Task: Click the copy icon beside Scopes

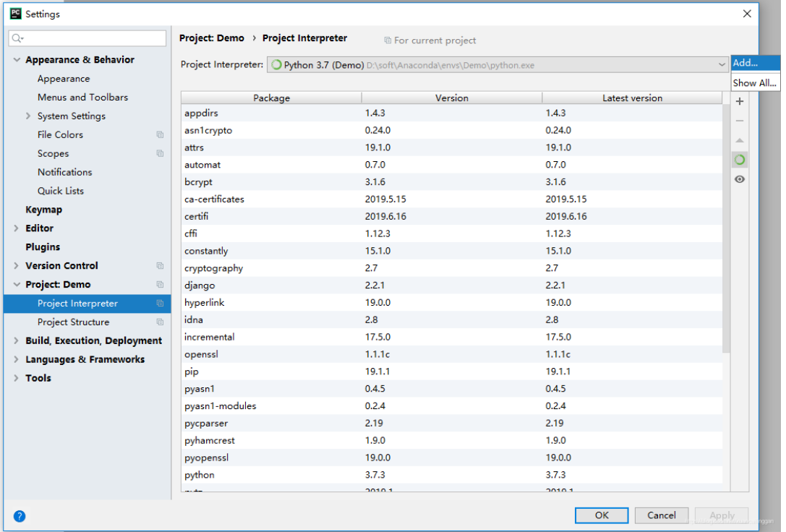Action: (161, 153)
